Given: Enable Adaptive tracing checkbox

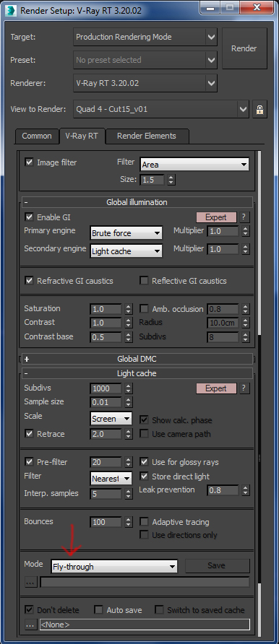Looking at the screenshot, I should pyautogui.click(x=144, y=522).
